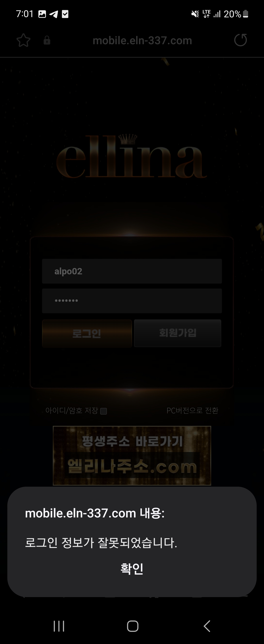Image resolution: width=264 pixels, height=644 pixels.
Task: Tap the bookmark star icon
Action: tap(23, 40)
